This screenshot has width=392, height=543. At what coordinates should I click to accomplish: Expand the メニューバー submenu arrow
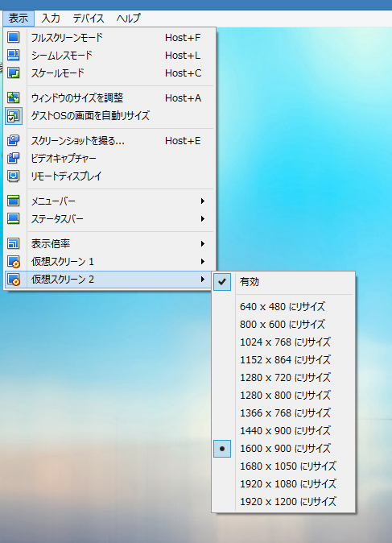[x=203, y=201]
